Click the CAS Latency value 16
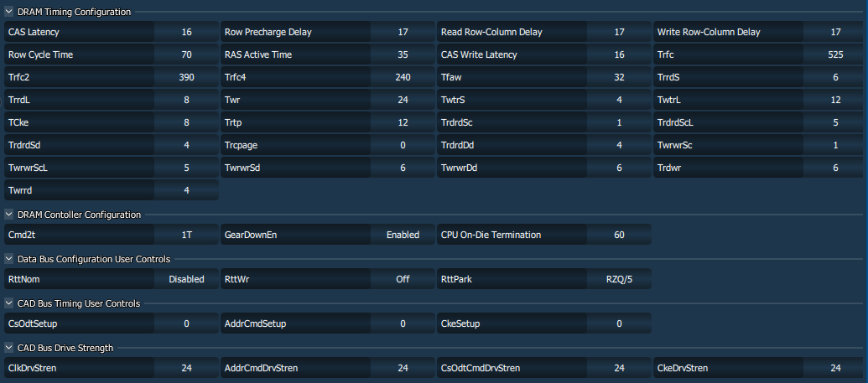This screenshot has width=868, height=383. pos(186,33)
